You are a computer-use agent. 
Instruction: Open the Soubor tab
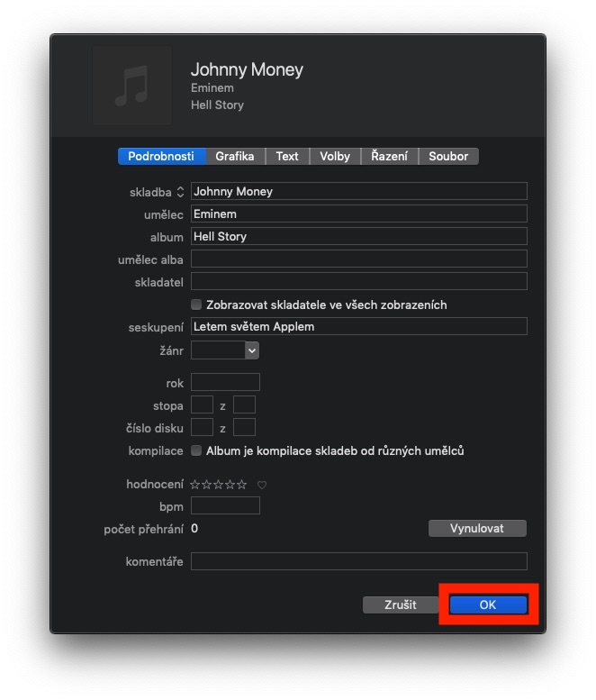(x=448, y=156)
